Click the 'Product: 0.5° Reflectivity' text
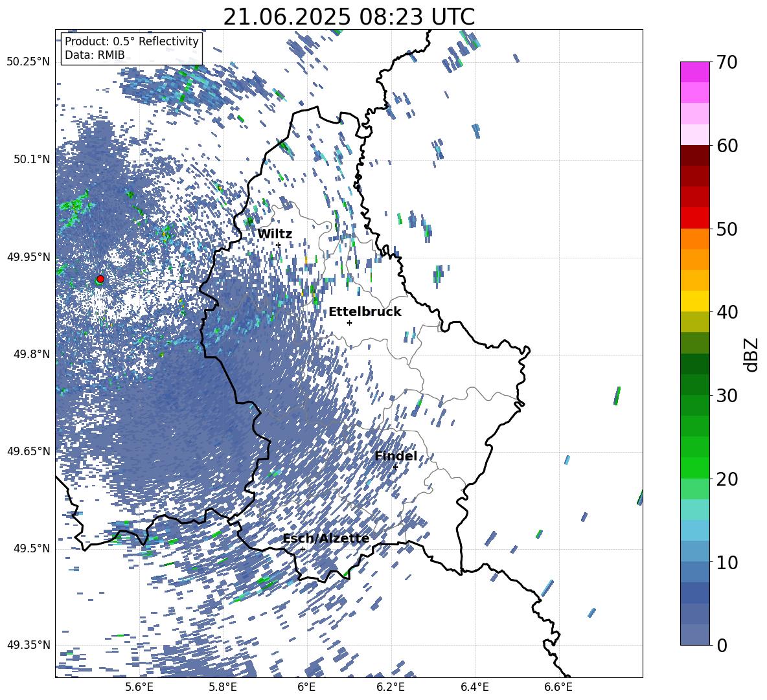The width and height of the screenshot is (767, 700). coord(132,41)
